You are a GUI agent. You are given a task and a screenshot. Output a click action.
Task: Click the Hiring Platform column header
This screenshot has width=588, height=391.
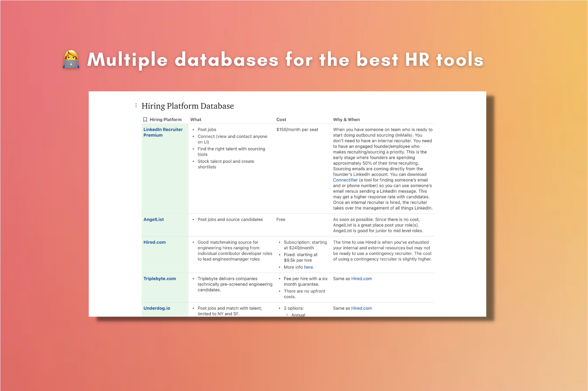(x=165, y=120)
